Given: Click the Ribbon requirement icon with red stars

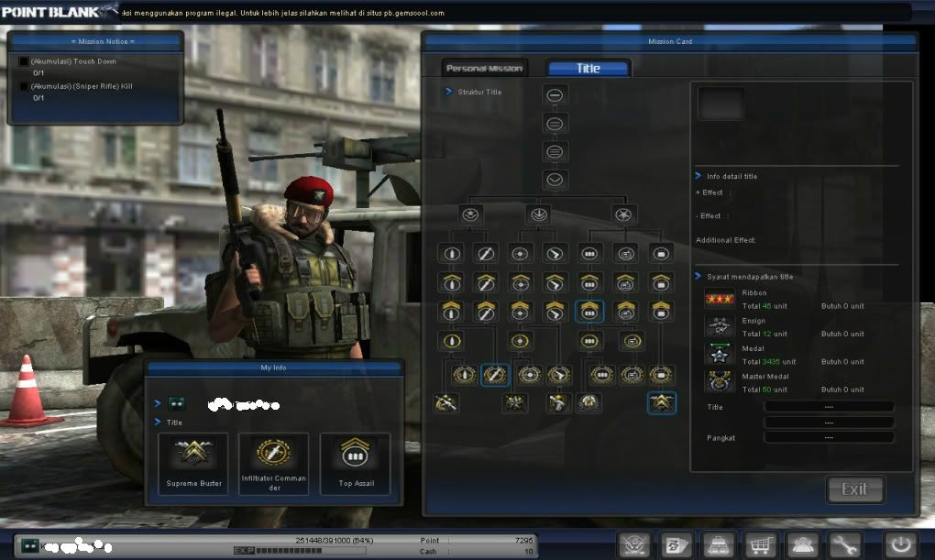Looking at the screenshot, I should click(x=720, y=299).
